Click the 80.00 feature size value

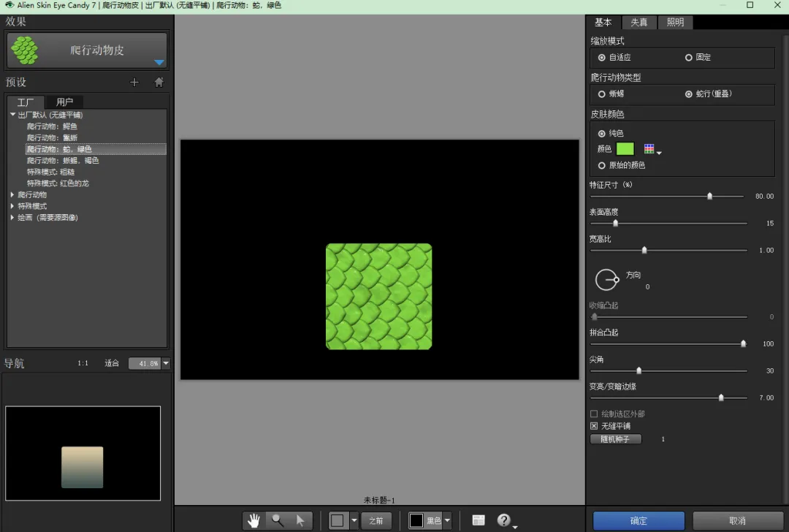coord(764,197)
